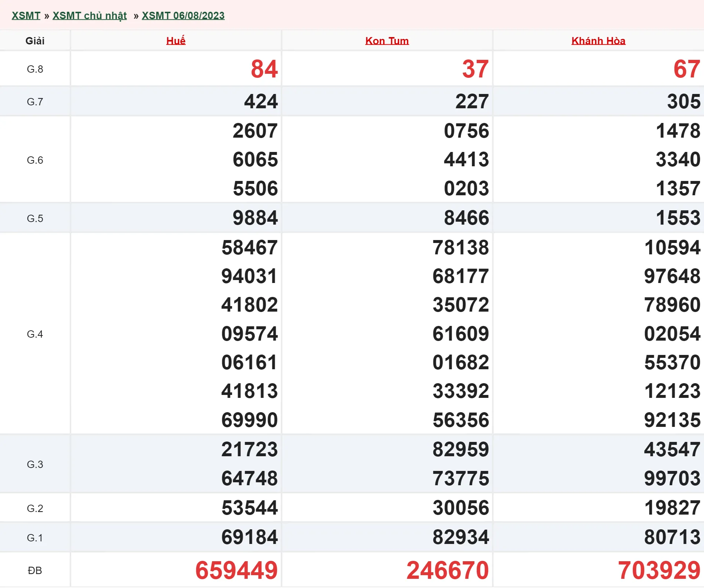Click the Huế G.1 number 69184
This screenshot has width=704, height=588.
pos(249,537)
